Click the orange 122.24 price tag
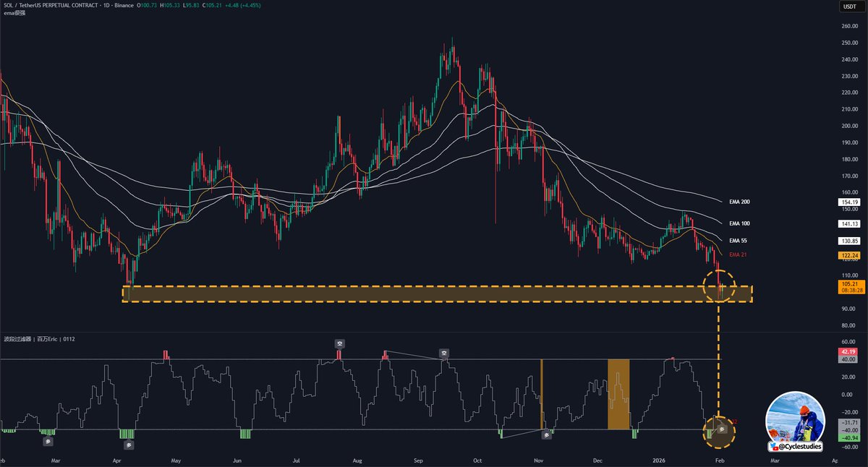 click(x=849, y=255)
